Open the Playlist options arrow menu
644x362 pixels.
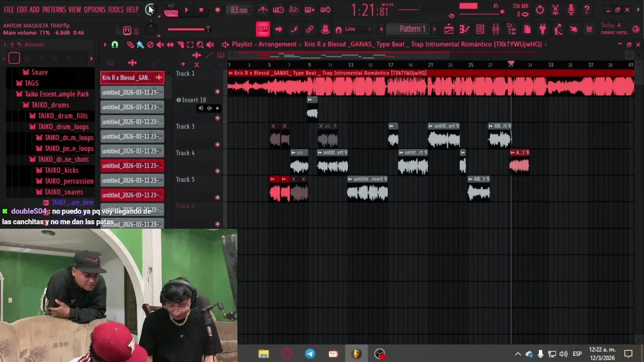coord(105,45)
